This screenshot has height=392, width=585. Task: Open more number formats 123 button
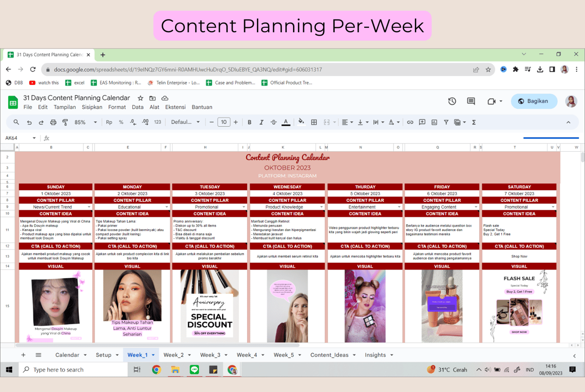pos(157,122)
